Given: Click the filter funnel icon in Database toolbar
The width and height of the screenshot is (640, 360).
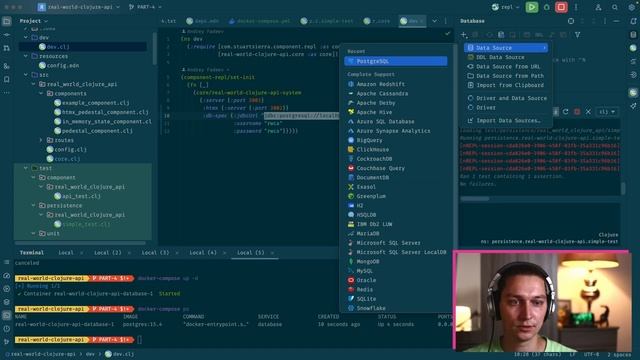Looking at the screenshot, I should [577, 35].
